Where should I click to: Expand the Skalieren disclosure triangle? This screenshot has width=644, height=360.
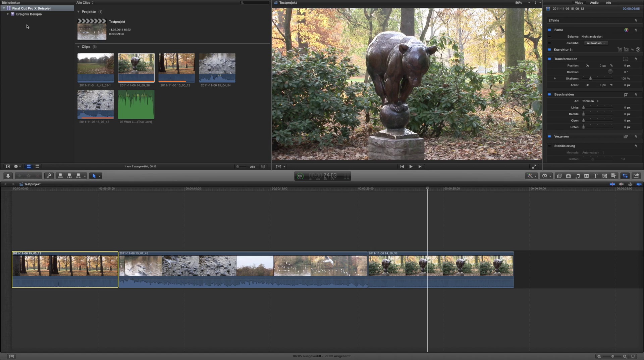click(x=555, y=79)
